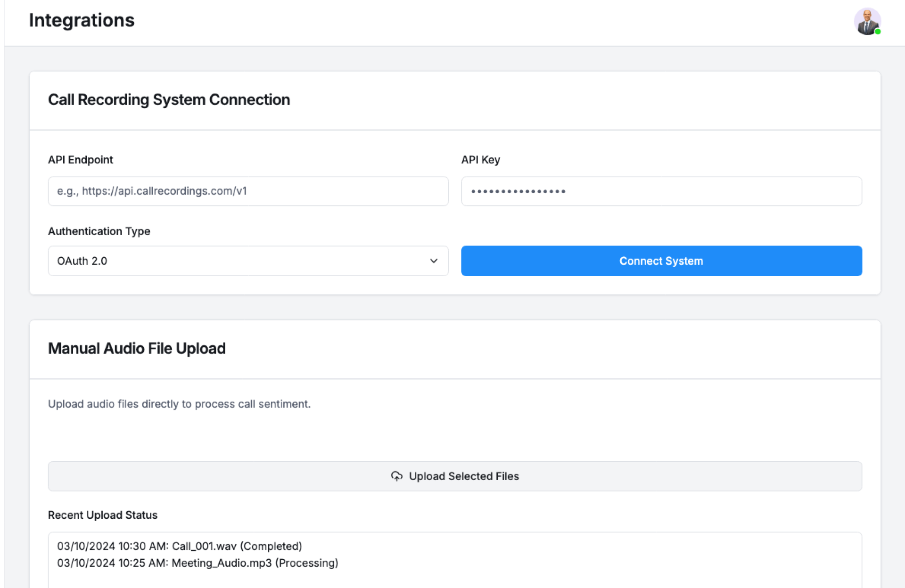Click the green online status dot
905x588 pixels.
pyautogui.click(x=878, y=32)
